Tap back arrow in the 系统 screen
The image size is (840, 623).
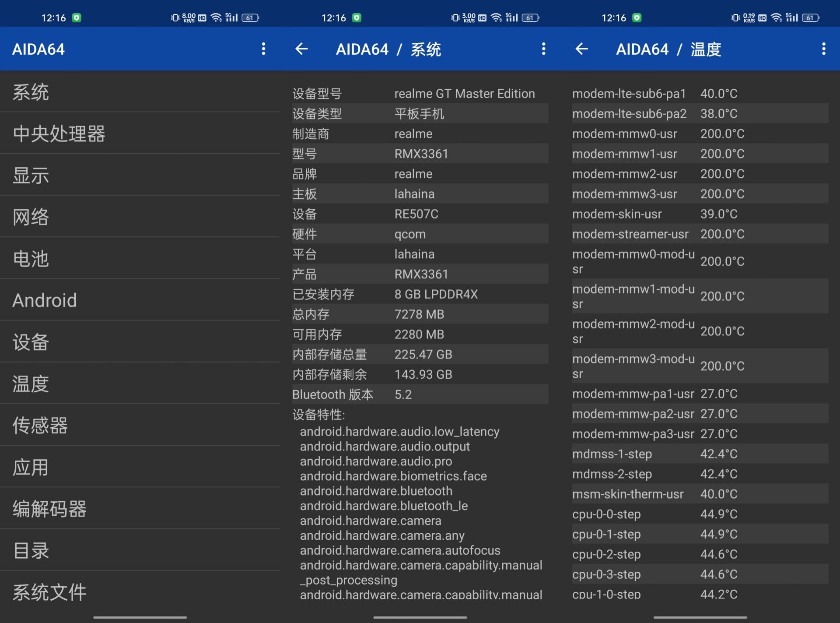301,49
